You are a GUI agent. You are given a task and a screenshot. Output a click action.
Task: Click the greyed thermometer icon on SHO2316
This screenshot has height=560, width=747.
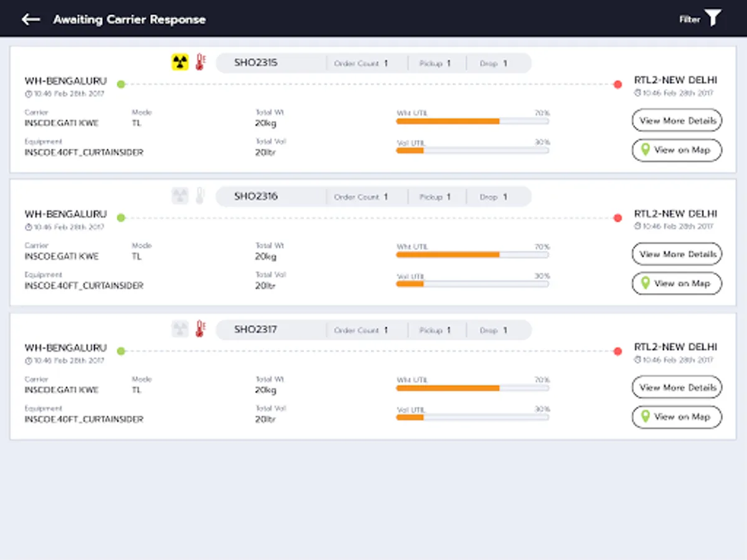[x=200, y=196]
